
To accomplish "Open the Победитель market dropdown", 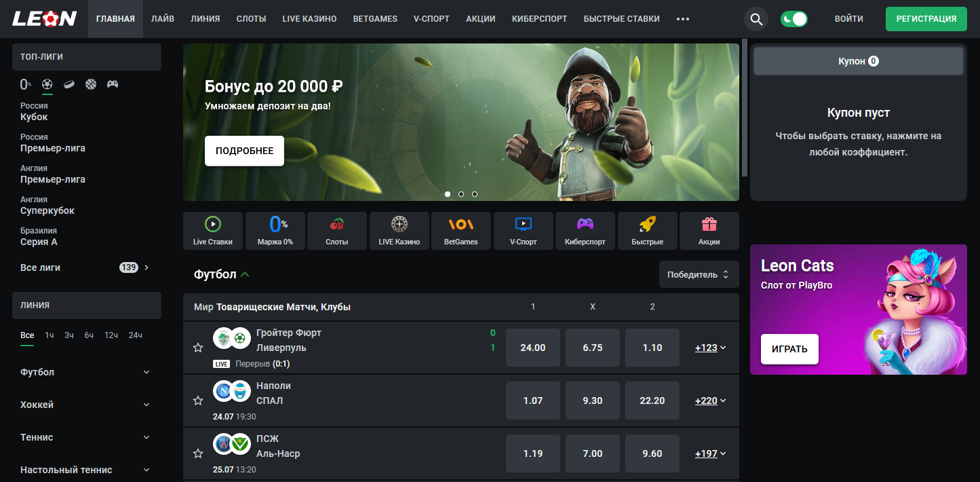I will (699, 274).
